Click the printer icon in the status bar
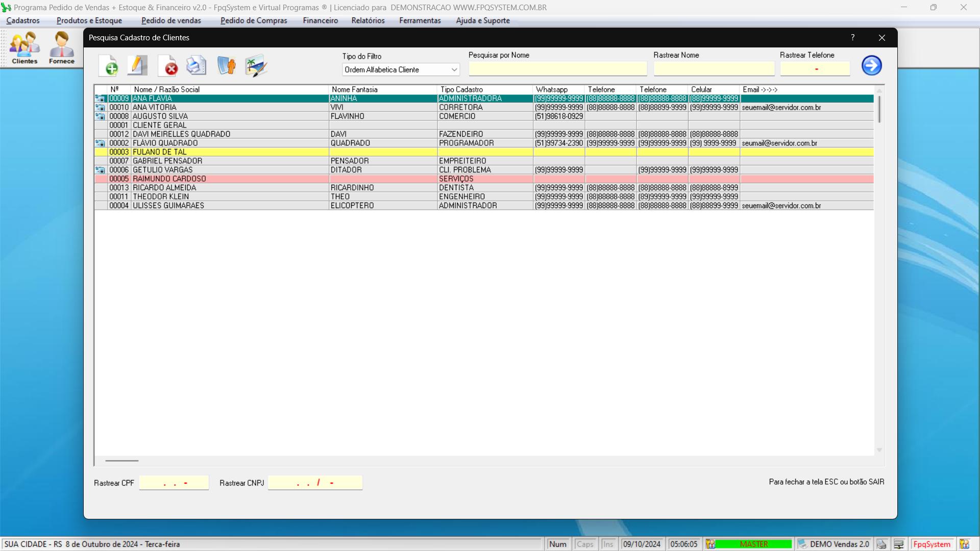The image size is (980, 551). coord(881,544)
